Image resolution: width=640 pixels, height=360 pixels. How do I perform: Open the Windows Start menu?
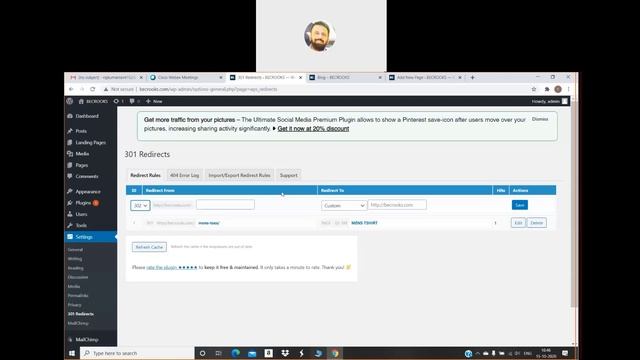pyautogui.click(x=72, y=353)
